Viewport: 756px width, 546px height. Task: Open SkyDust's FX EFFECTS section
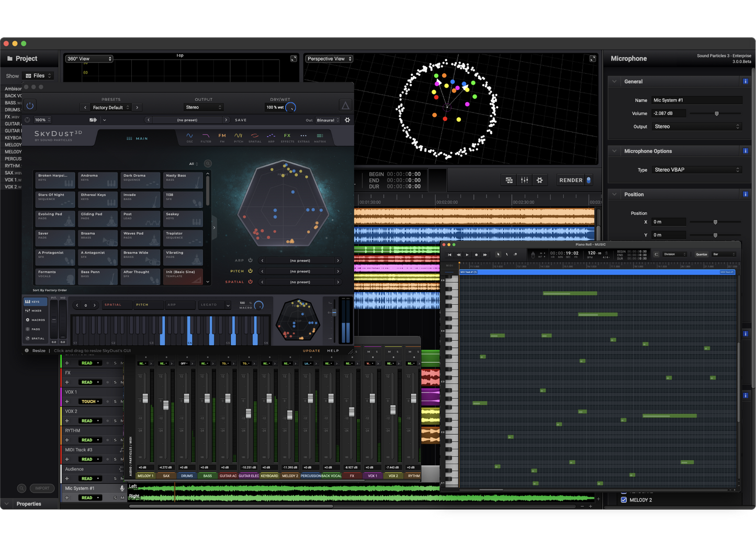pyautogui.click(x=287, y=137)
